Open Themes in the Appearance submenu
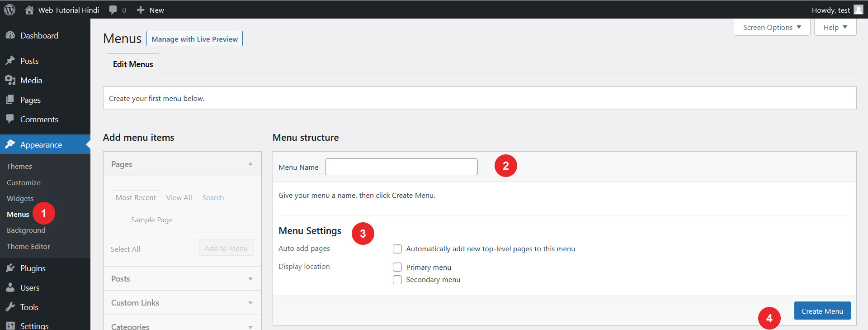The height and width of the screenshot is (330, 868). (19, 166)
